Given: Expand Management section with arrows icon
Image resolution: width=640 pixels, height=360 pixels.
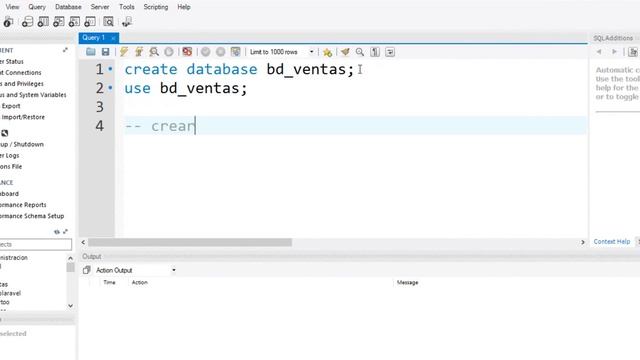Looking at the screenshot, I should (x=65, y=50).
